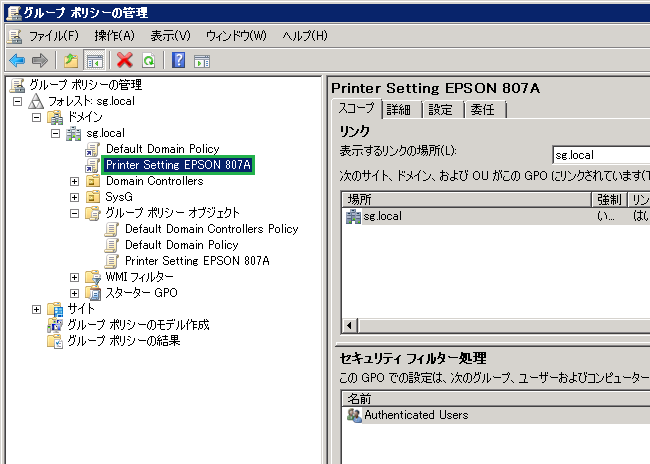The width and height of the screenshot is (650, 464).
Task: Click the Authenticated Users group icon
Action: 354,415
